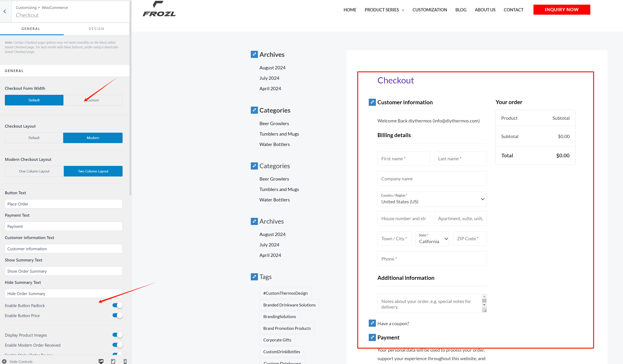Screen dimensions: 623x364
Task: Switch to tablet preview device icon
Action: pyautogui.click(x=113, y=361)
